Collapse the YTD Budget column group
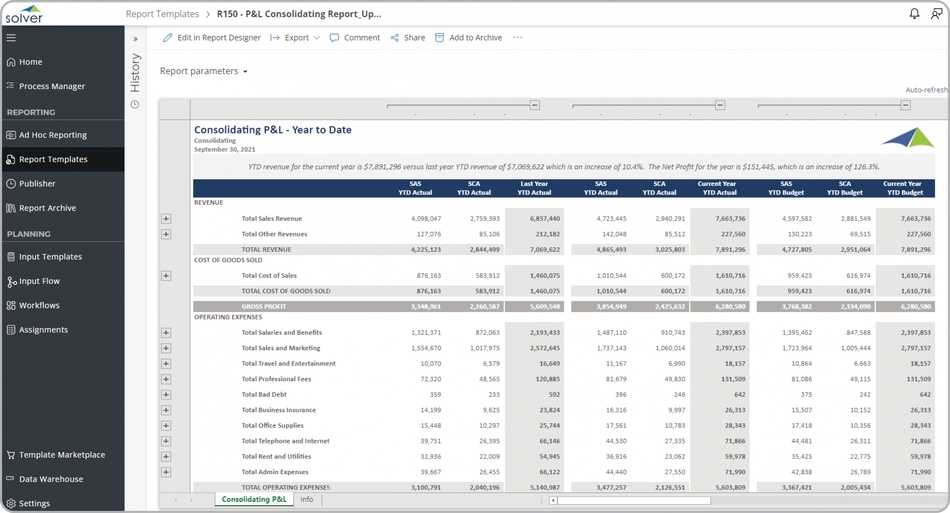950x513 pixels. (905, 105)
